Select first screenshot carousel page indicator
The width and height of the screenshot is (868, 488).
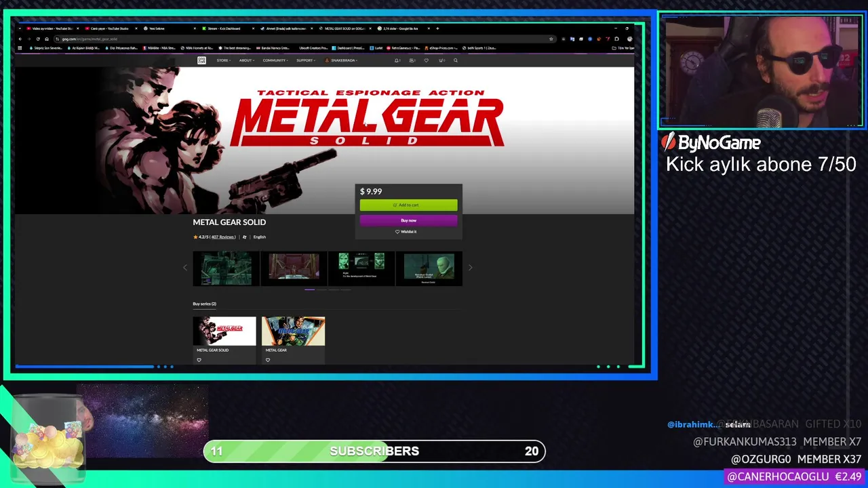tap(310, 289)
